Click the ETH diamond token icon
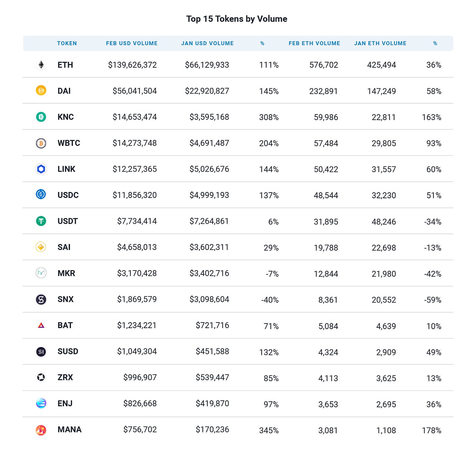 coord(41,65)
